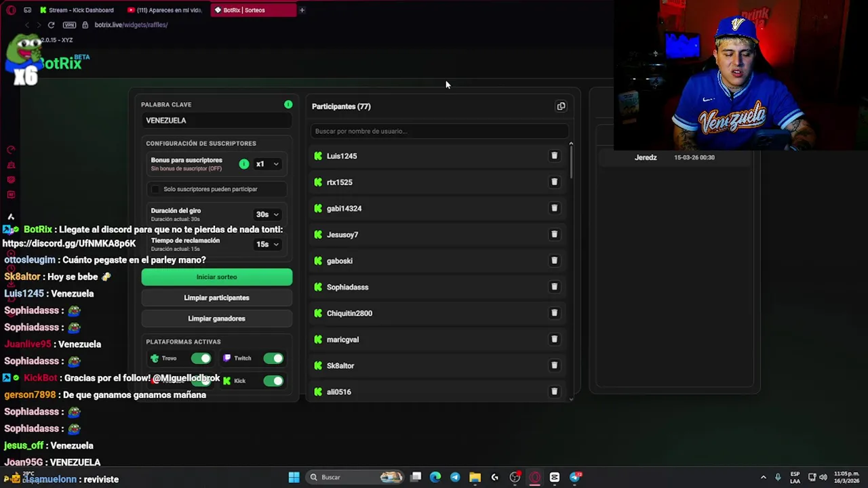Image resolution: width=868 pixels, height=488 pixels.
Task: Delete participant Luis1245 with trash icon
Action: click(x=554, y=156)
